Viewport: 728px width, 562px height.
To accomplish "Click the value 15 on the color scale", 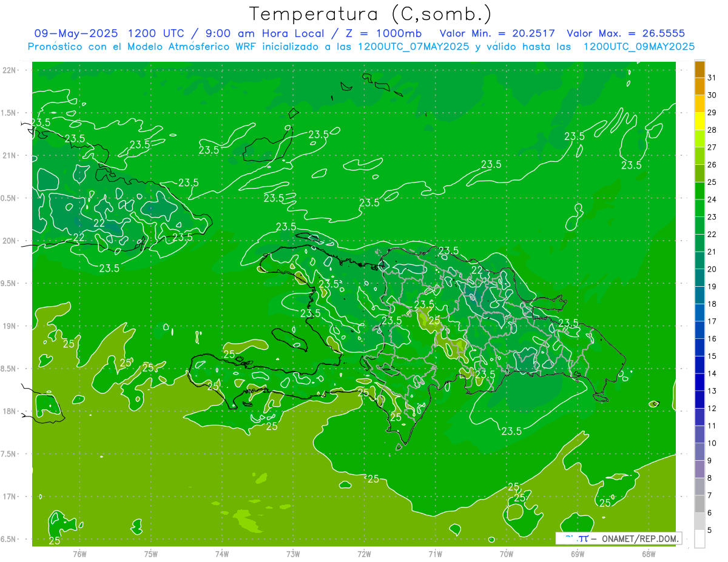I will coord(712,356).
